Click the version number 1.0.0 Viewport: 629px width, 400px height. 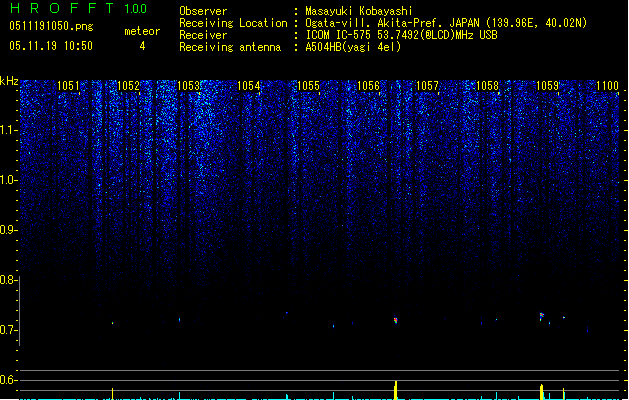click(x=135, y=8)
